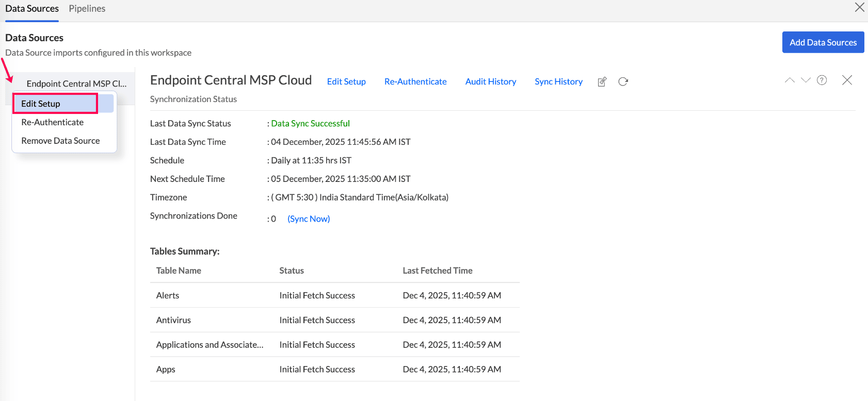Click the edit pencil icon beside Sync History
Image resolution: width=868 pixels, height=401 pixels.
[602, 82]
